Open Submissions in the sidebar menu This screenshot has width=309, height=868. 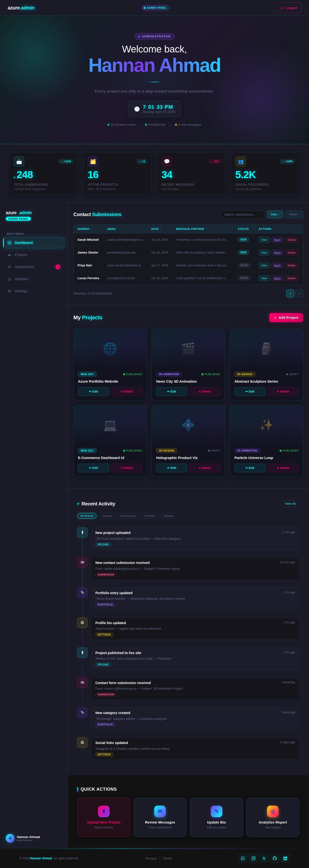coord(34,267)
